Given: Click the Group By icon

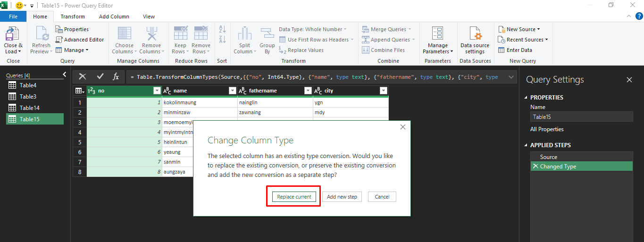Looking at the screenshot, I should coord(268,34).
